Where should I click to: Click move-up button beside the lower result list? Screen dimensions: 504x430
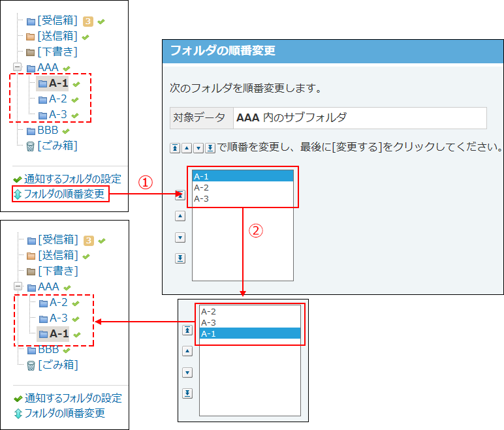(187, 351)
